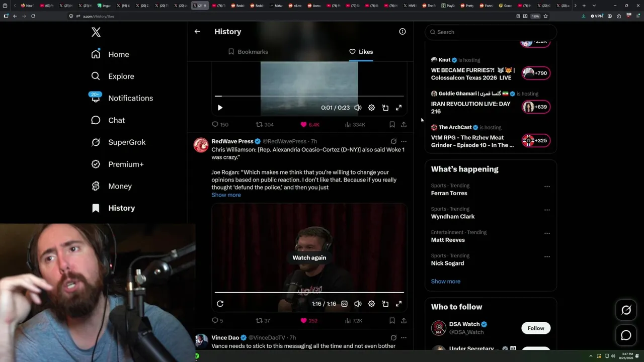Make the 1:16 video fullscreen
Image resolution: width=644 pixels, height=362 pixels.
coord(398,304)
